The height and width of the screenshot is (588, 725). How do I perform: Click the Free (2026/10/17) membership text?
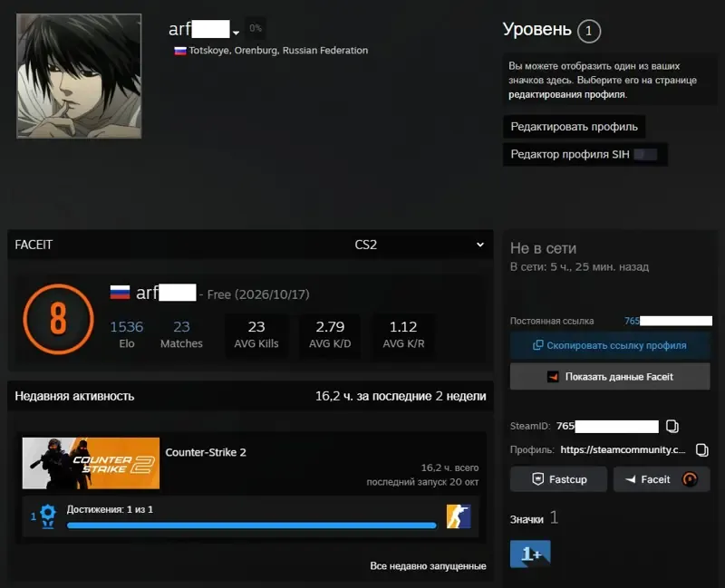pos(258,294)
